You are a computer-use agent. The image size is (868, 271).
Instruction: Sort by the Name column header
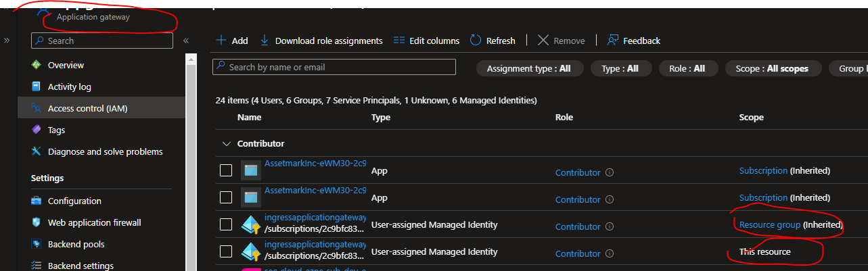tap(250, 117)
